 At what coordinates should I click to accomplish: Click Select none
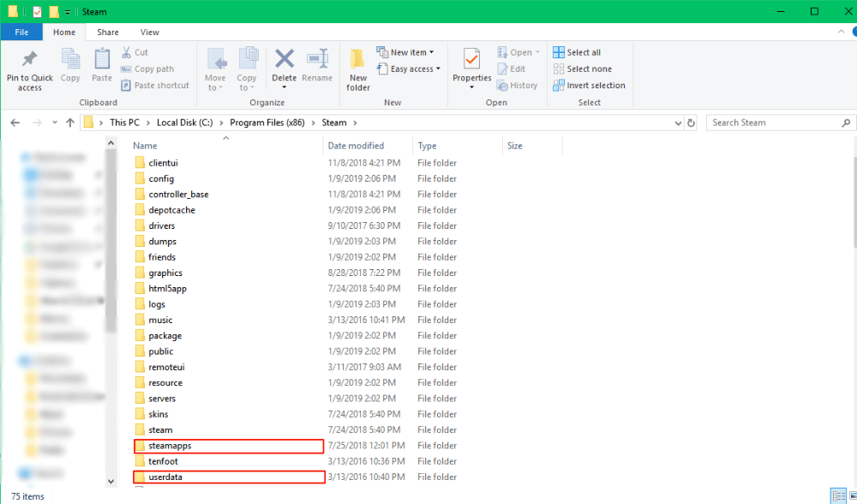click(582, 69)
